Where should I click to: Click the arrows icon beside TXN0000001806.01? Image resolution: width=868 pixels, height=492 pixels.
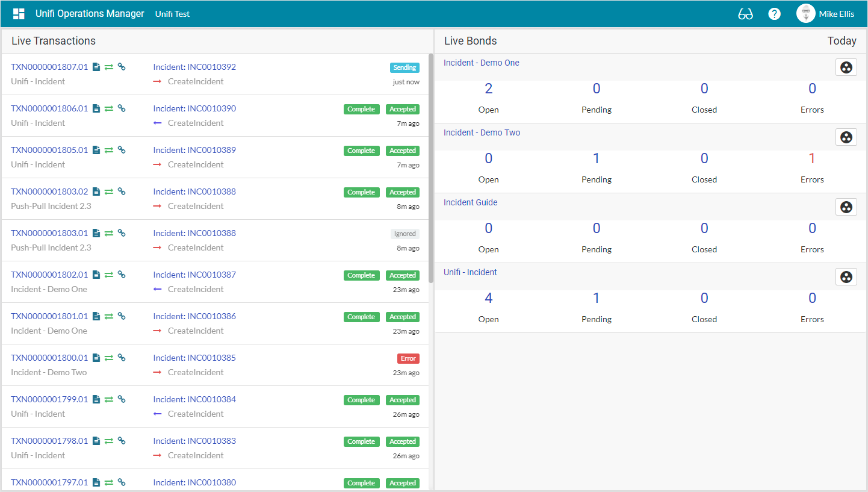point(109,108)
